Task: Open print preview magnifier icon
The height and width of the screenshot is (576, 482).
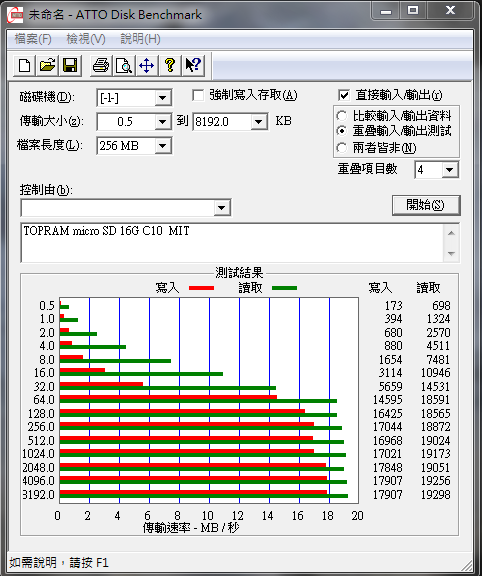Action: pos(124,66)
